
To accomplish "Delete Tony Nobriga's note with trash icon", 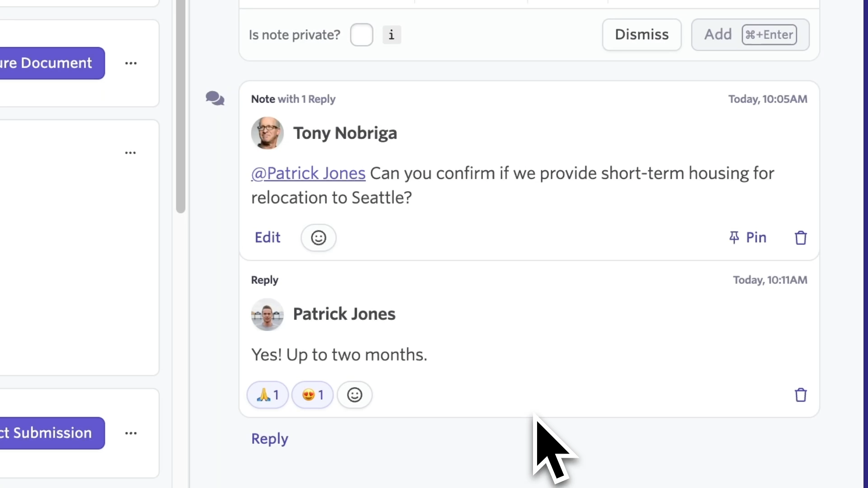I will [801, 238].
